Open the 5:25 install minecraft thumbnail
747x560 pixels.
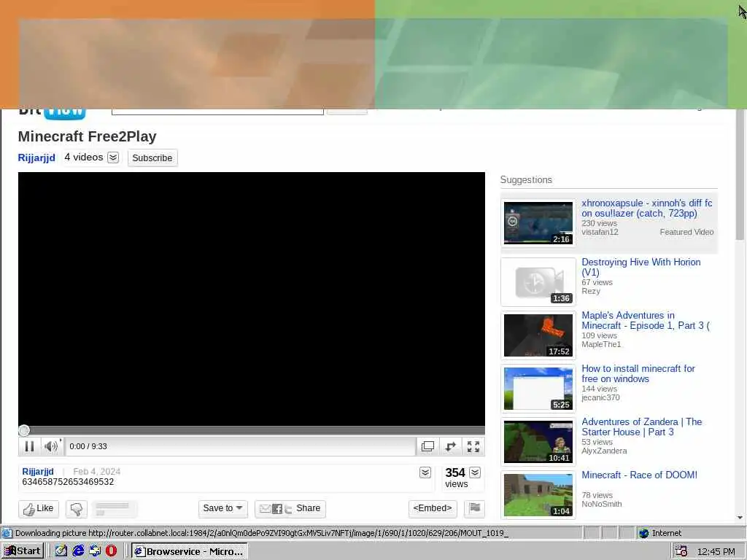pos(538,389)
